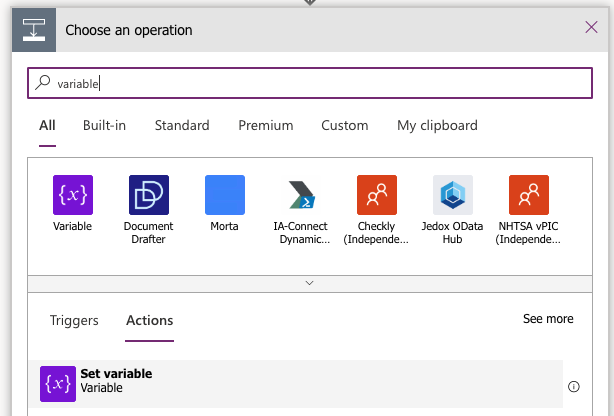Click the See more link

pyautogui.click(x=548, y=319)
